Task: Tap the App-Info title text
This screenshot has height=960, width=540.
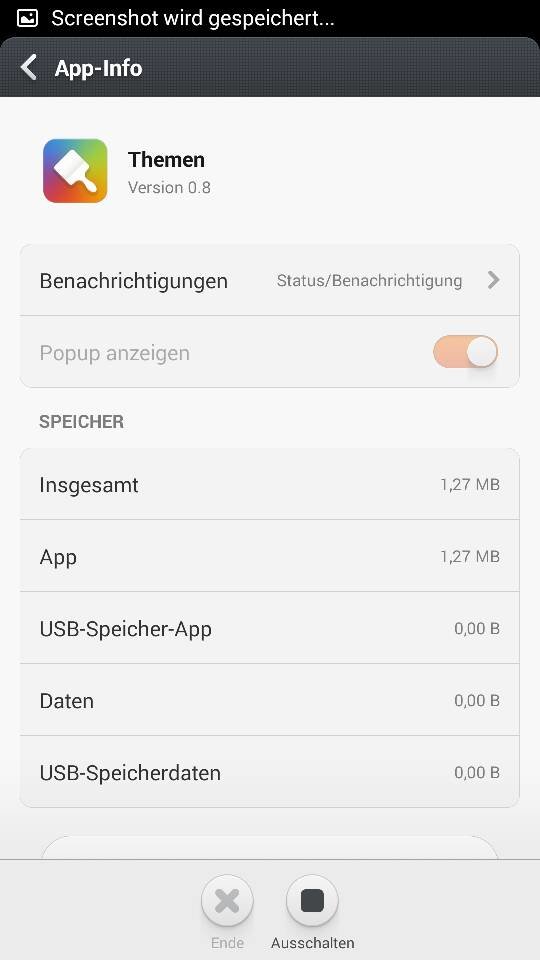Action: pyautogui.click(x=99, y=68)
